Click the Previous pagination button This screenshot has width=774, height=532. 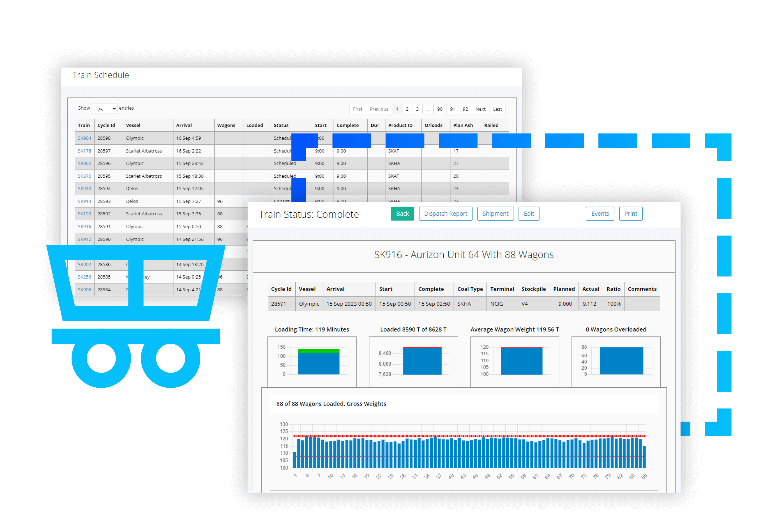[x=379, y=109]
